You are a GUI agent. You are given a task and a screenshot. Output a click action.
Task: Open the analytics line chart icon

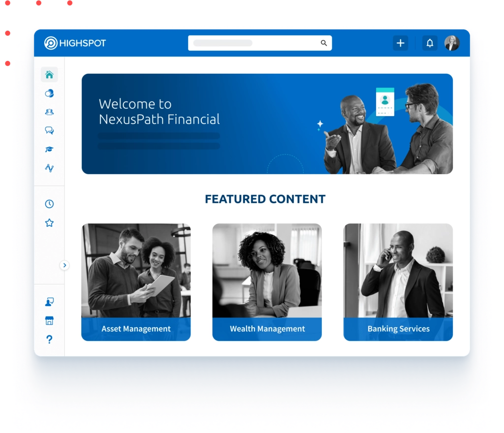coord(49,168)
